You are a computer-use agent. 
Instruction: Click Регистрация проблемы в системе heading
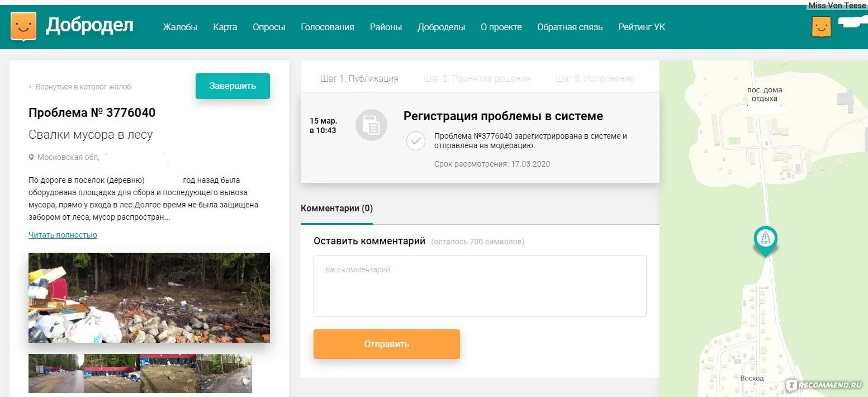coord(503,116)
